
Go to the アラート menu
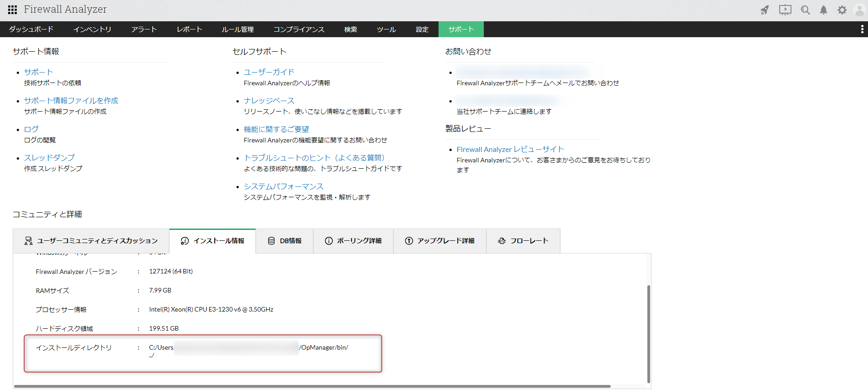click(x=144, y=29)
